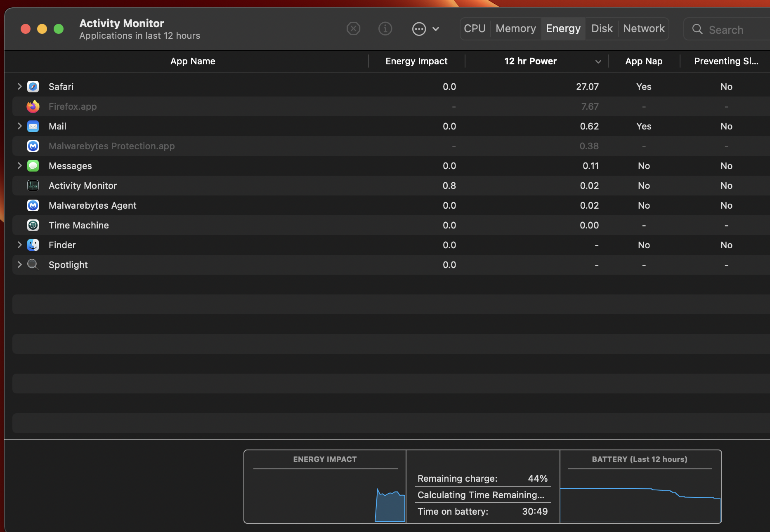Click Firefox's 7.67 power value
This screenshot has height=532, width=770.
pyautogui.click(x=590, y=106)
